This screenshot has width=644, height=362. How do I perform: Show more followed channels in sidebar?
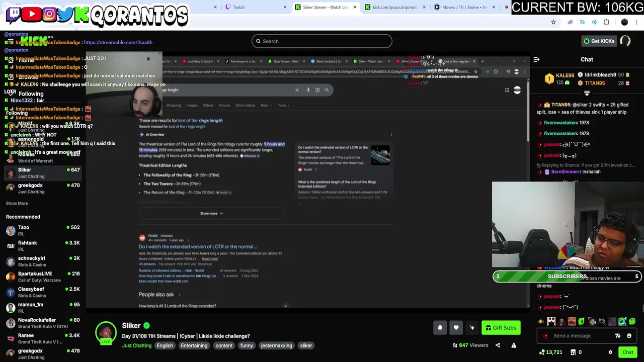pyautogui.click(x=17, y=204)
